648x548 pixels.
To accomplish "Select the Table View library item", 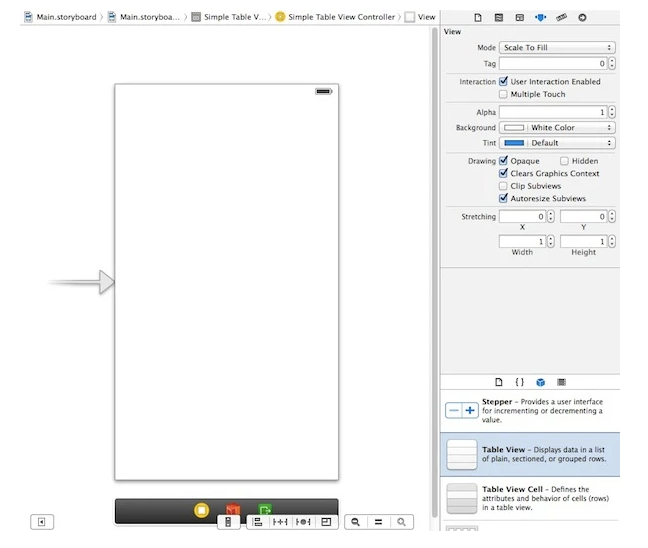I will click(x=530, y=454).
